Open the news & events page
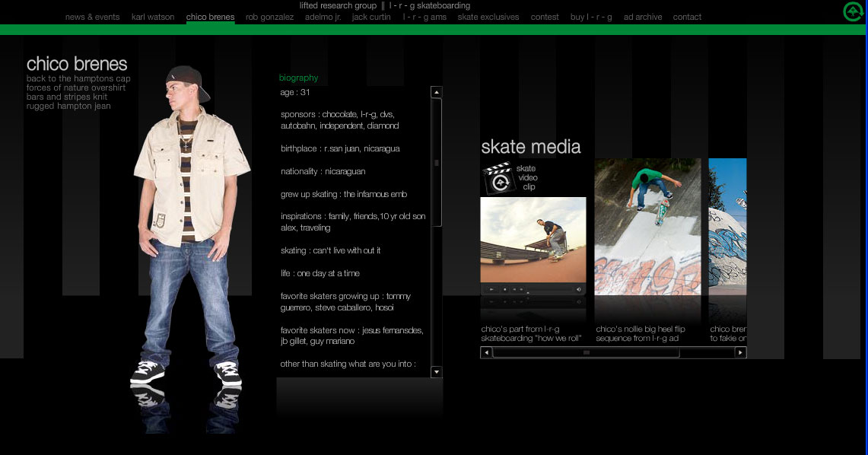The width and height of the screenshot is (868, 455). (92, 17)
